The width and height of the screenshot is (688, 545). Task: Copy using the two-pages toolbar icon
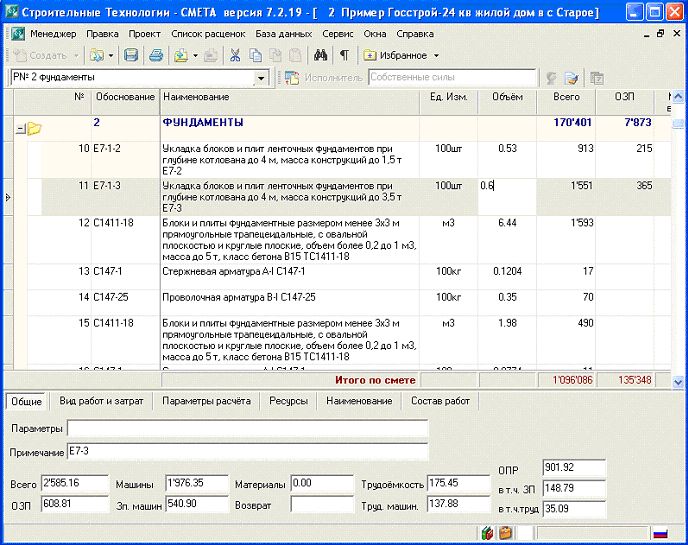(255, 55)
